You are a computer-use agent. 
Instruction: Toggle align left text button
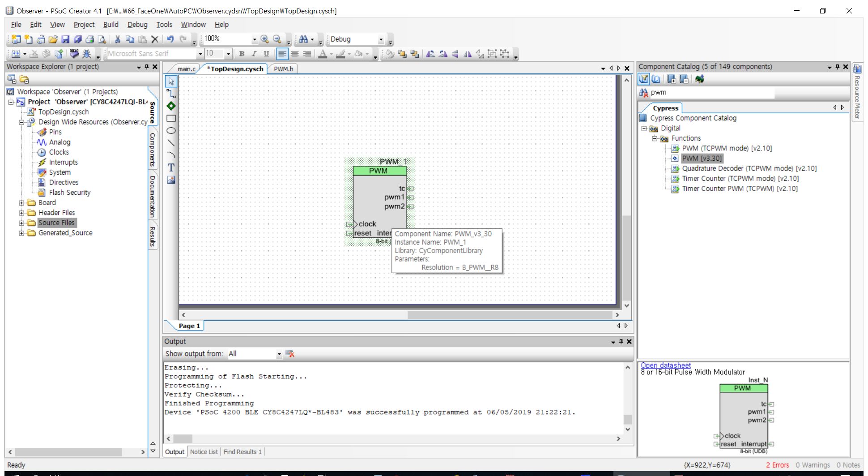pos(282,54)
